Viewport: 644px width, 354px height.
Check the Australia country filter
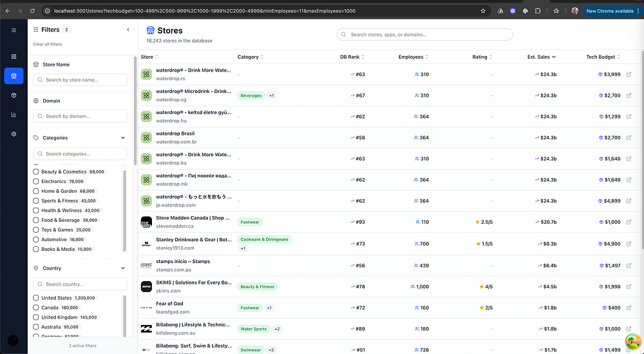coord(35,327)
